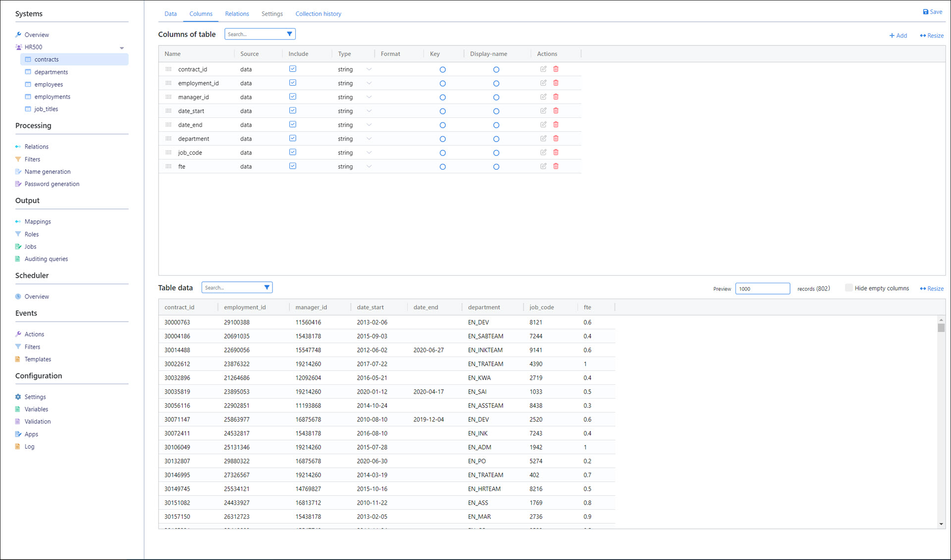Open Password generation in sidebar
The width and height of the screenshot is (951, 560).
point(52,184)
